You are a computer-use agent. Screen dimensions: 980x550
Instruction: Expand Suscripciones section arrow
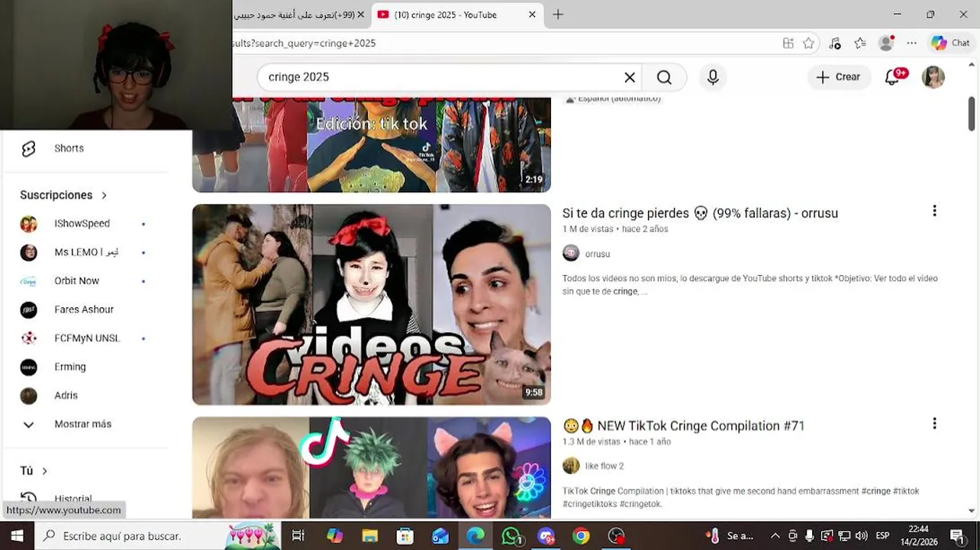pyautogui.click(x=104, y=196)
